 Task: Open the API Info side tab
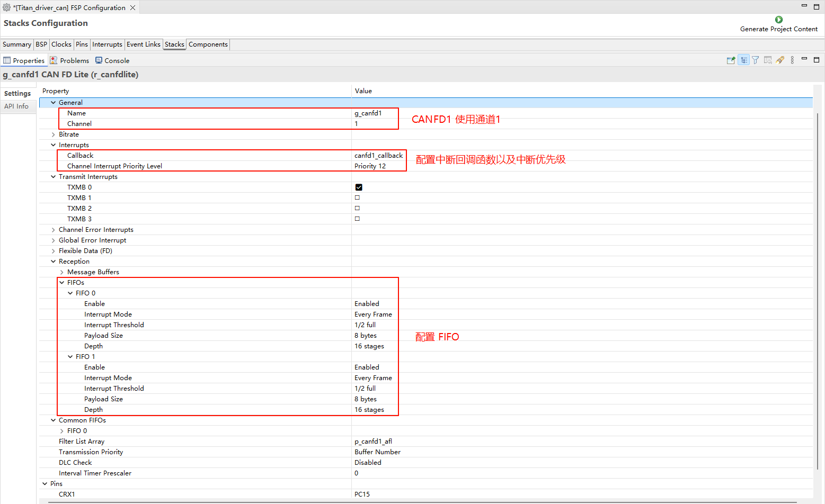coord(16,106)
